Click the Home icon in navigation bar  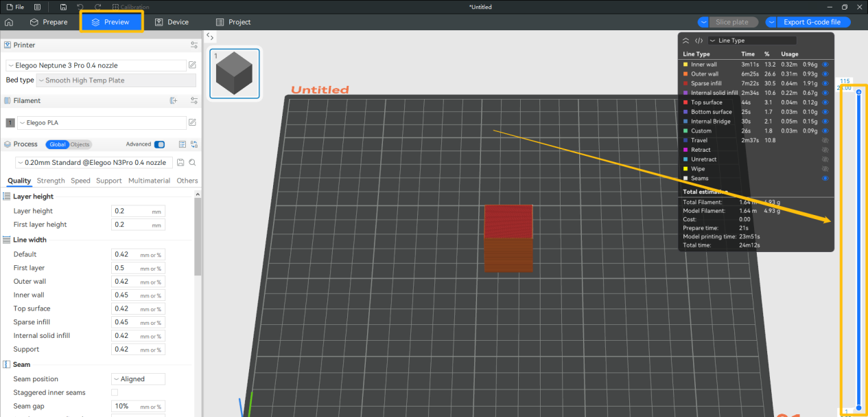point(9,22)
